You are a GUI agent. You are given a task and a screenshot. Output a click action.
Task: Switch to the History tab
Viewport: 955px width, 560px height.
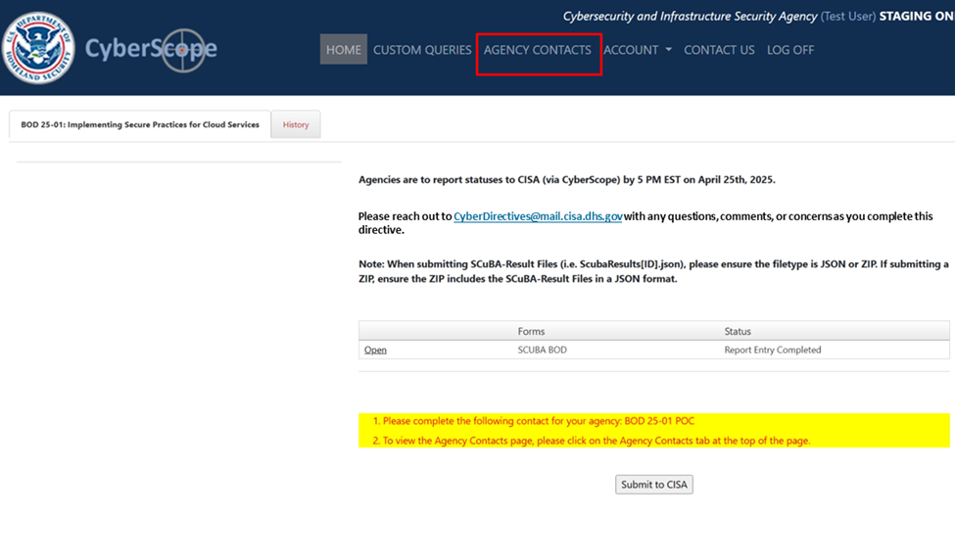pyautogui.click(x=296, y=124)
